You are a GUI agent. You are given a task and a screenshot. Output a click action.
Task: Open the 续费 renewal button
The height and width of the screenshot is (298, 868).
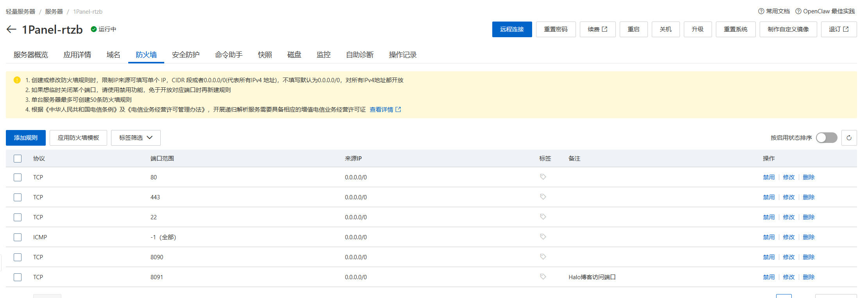[597, 29]
